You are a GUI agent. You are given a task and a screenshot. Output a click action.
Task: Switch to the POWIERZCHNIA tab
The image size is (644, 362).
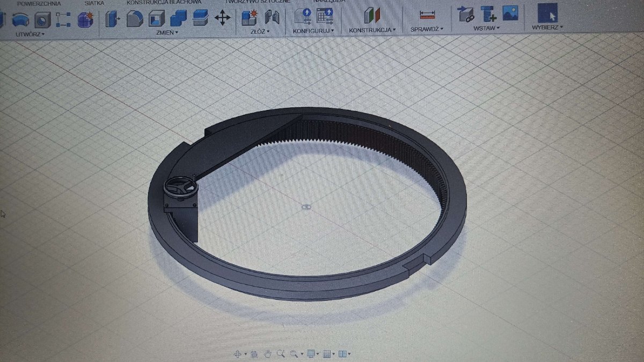click(x=39, y=4)
